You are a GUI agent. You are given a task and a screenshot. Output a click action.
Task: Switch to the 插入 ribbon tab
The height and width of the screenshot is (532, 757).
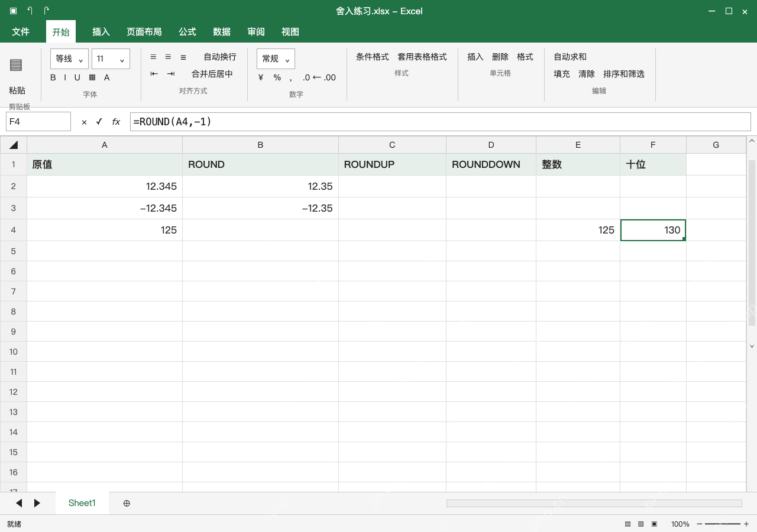pos(101,32)
